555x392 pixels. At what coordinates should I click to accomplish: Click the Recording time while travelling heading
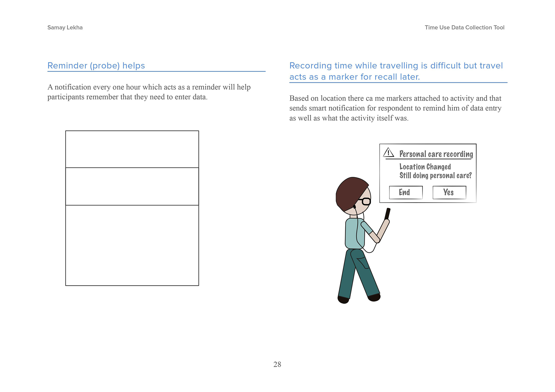[x=396, y=71]
